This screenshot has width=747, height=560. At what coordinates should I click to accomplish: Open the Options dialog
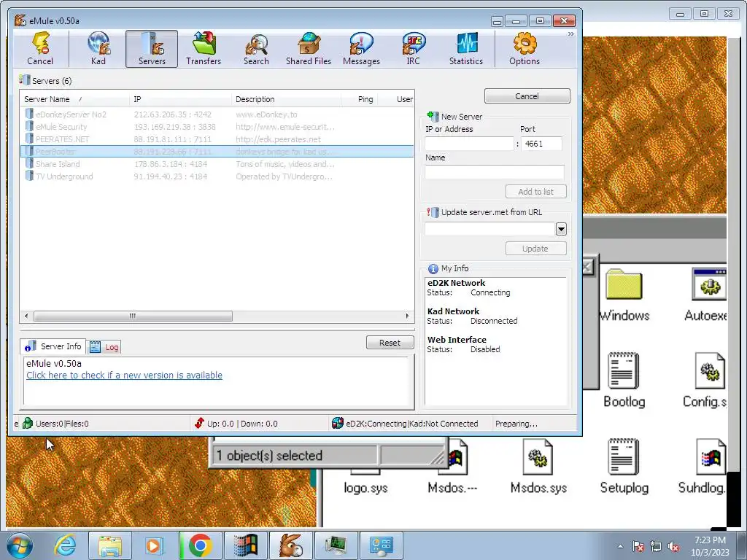tap(524, 49)
